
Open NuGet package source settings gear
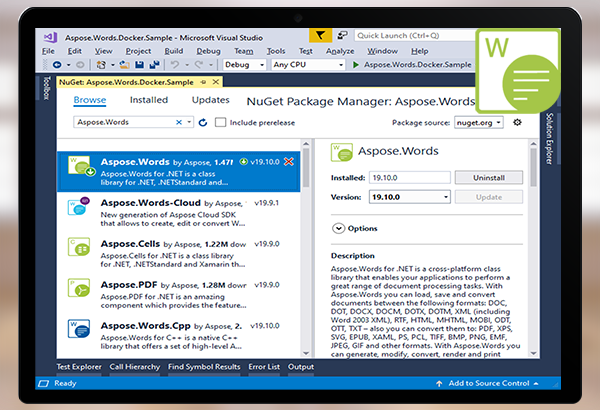coord(517,122)
